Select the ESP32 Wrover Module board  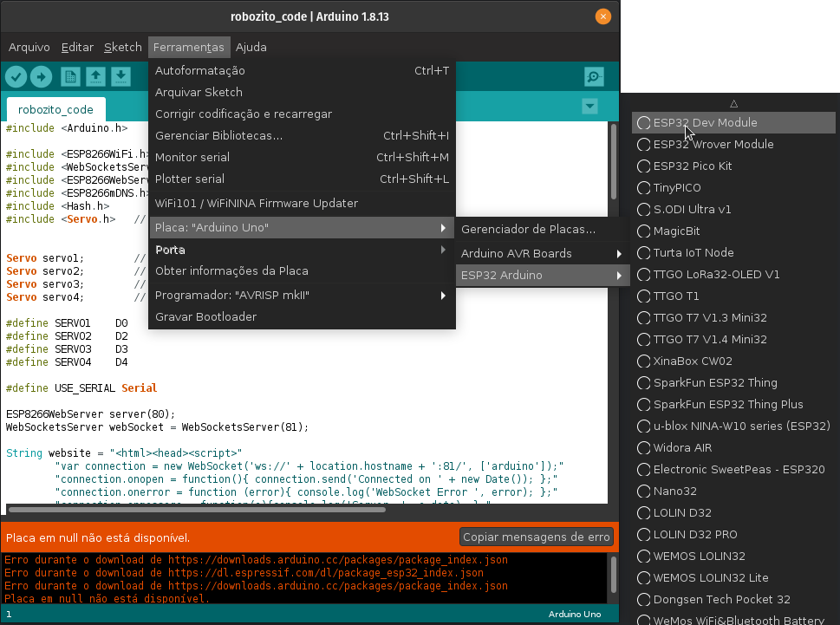click(x=733, y=145)
